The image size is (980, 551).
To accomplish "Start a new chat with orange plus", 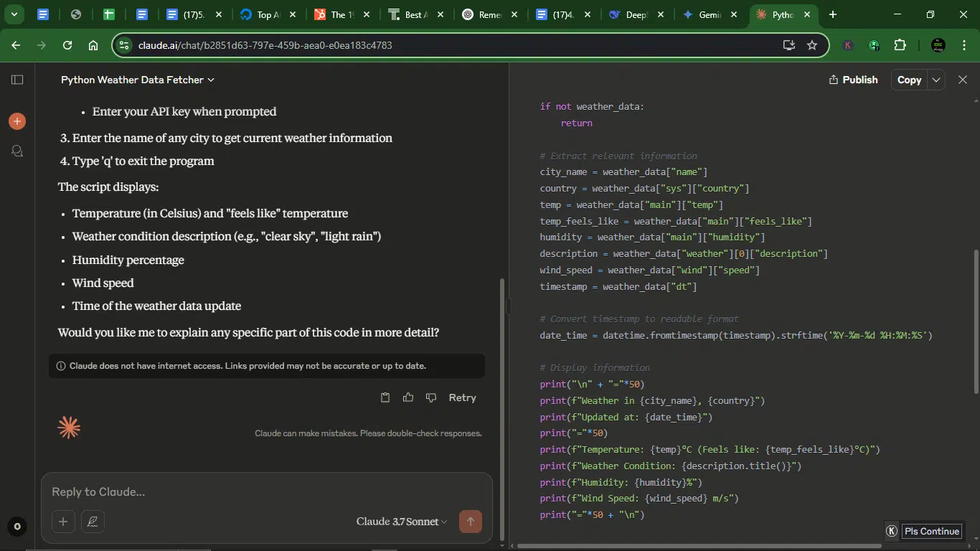I will coord(17,121).
